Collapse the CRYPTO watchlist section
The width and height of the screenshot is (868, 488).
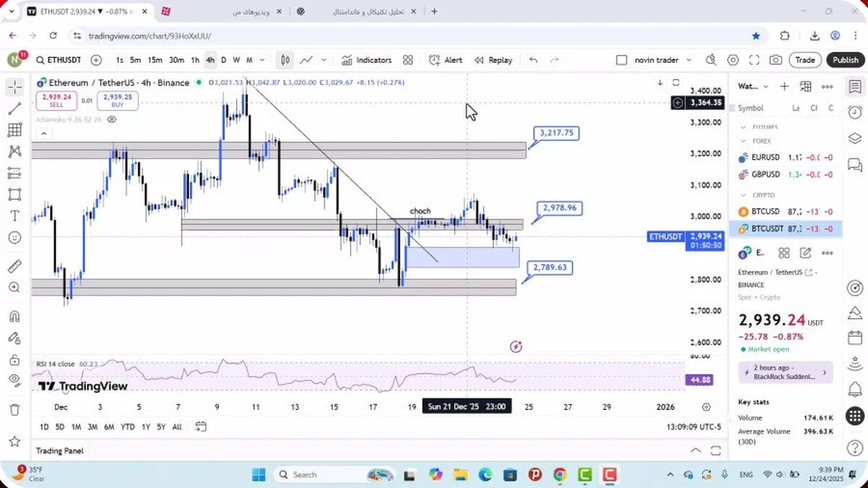tap(743, 195)
